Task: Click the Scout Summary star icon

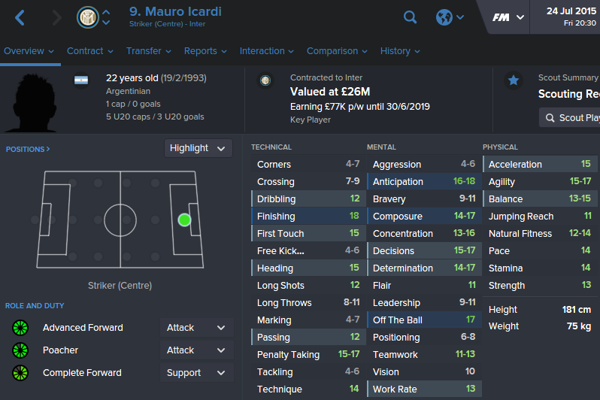Action: 513,81
